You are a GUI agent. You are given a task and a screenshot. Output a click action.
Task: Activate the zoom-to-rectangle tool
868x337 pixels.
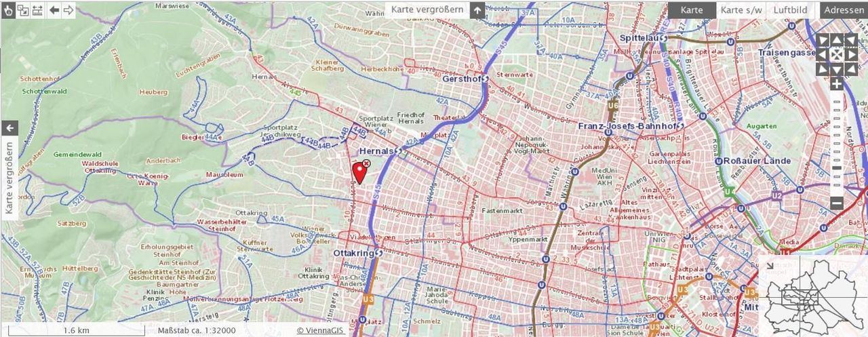click(22, 10)
